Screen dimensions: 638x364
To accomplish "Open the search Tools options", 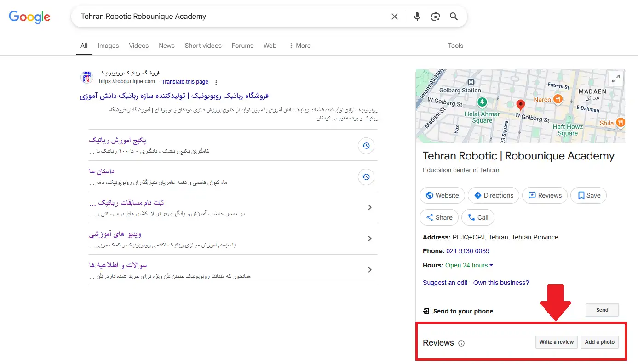I will click(455, 45).
